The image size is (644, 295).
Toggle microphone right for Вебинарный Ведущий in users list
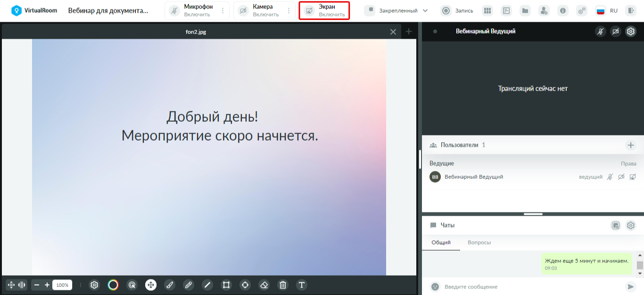click(610, 177)
